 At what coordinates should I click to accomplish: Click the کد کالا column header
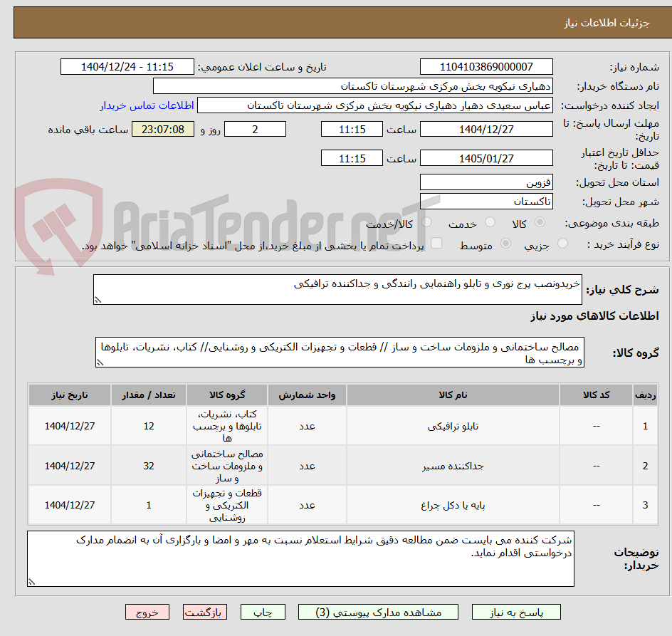[596, 395]
